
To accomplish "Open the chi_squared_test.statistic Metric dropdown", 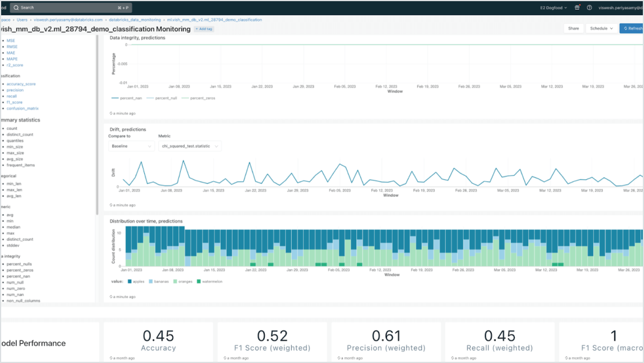I will [189, 146].
